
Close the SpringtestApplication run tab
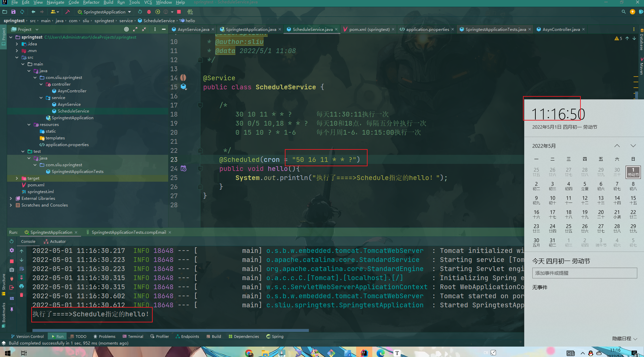tap(76, 232)
